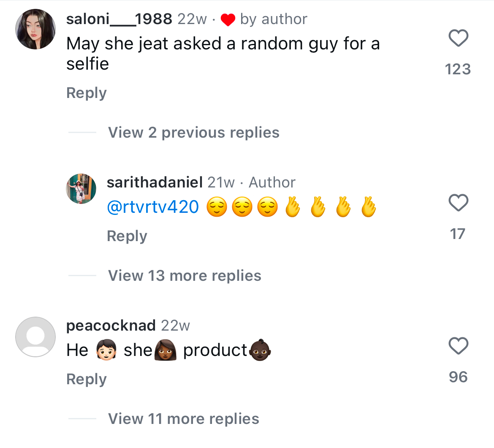Reply to sarithadaniel's comment

click(x=127, y=236)
